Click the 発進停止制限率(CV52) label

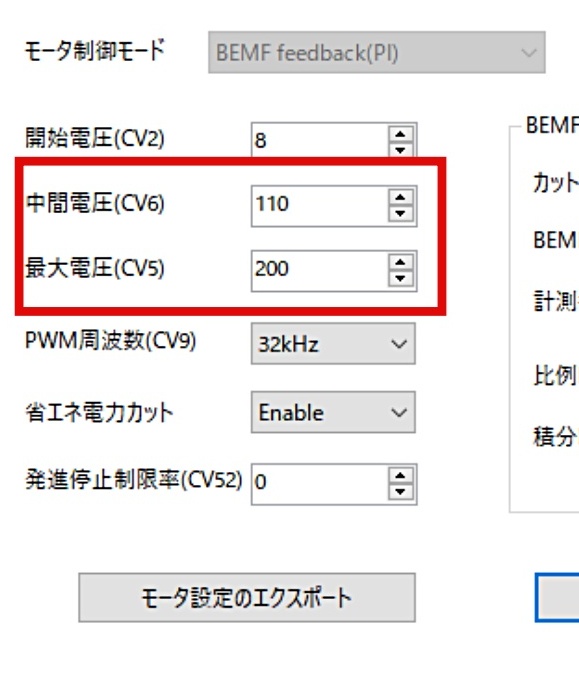coord(134,480)
